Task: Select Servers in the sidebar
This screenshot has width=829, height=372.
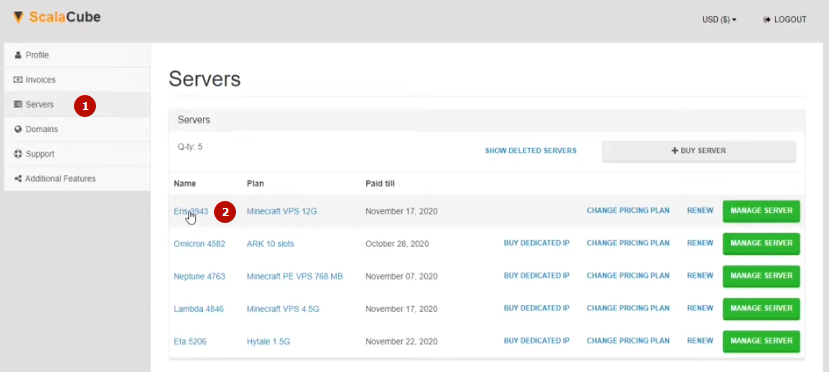Action: click(77, 105)
